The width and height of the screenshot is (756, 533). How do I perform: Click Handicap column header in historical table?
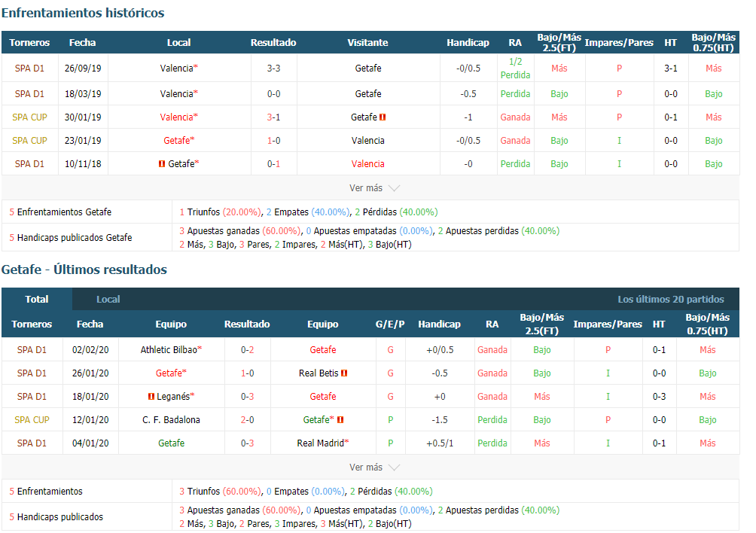coord(468,42)
